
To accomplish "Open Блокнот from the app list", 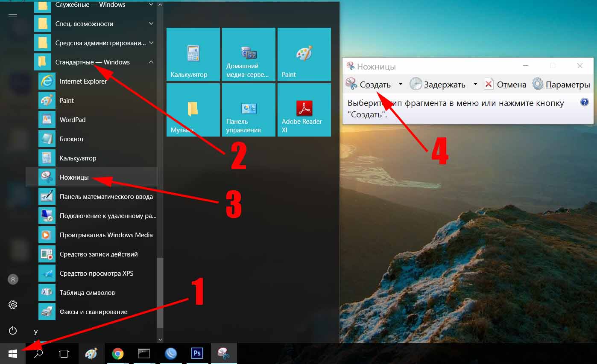I will pos(91,139).
